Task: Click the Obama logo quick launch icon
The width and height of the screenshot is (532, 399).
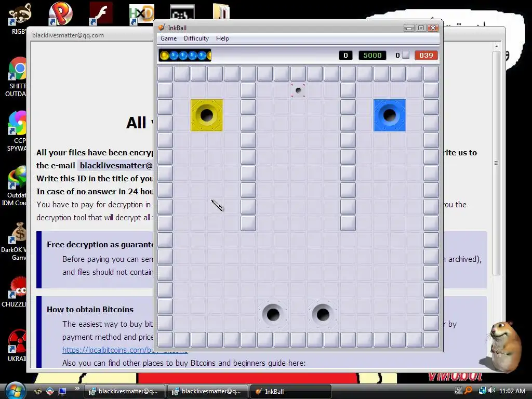Action: [50, 391]
